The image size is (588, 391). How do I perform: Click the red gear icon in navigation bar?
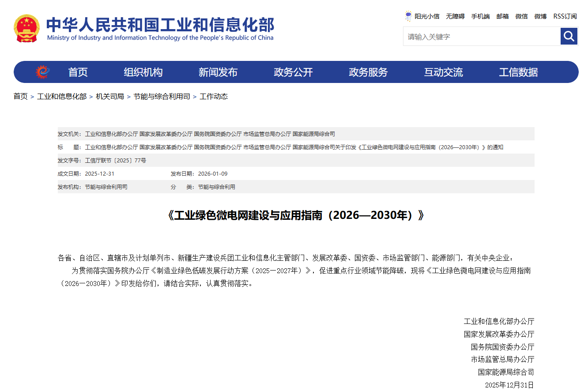tap(43, 72)
